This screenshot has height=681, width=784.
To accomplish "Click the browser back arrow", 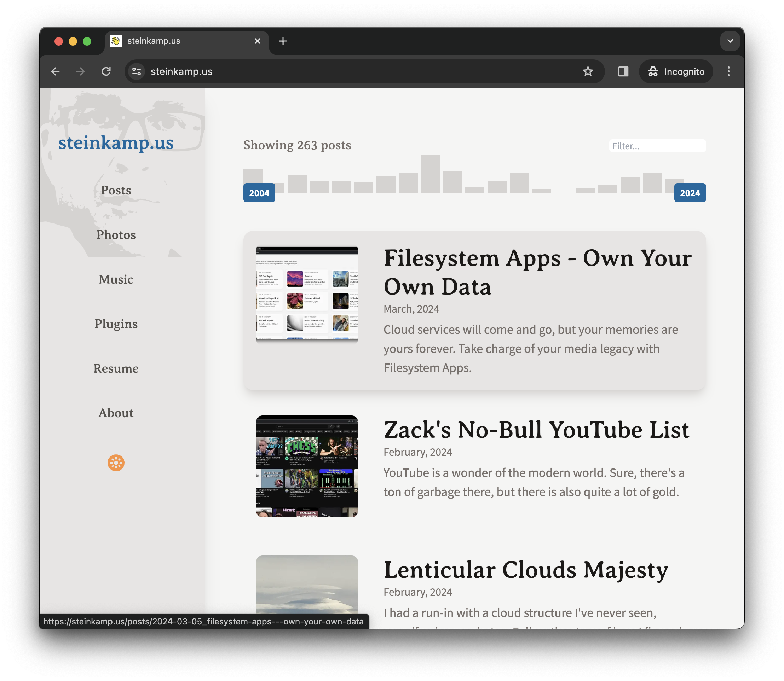I will click(x=56, y=71).
